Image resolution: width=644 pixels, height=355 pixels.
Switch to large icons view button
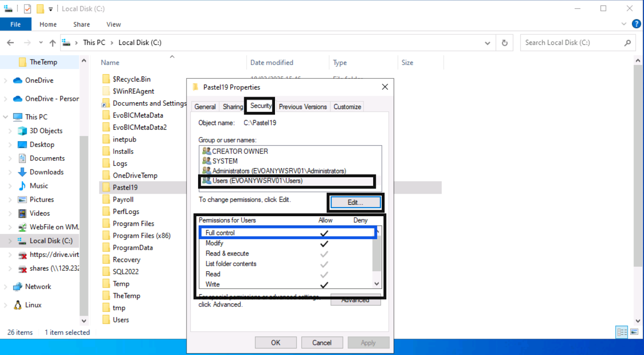click(634, 332)
